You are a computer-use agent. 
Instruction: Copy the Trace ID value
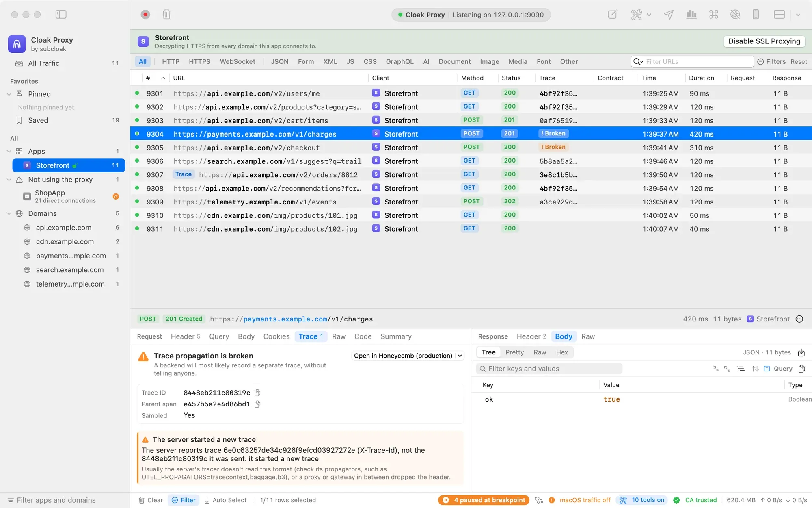257,393
